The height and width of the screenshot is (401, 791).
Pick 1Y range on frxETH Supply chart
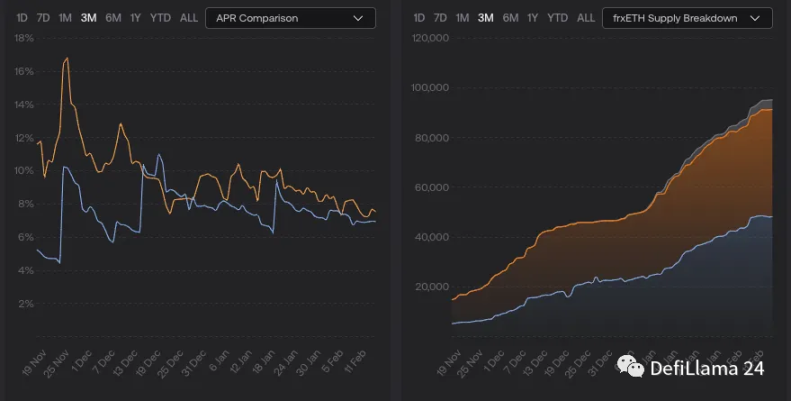(533, 18)
